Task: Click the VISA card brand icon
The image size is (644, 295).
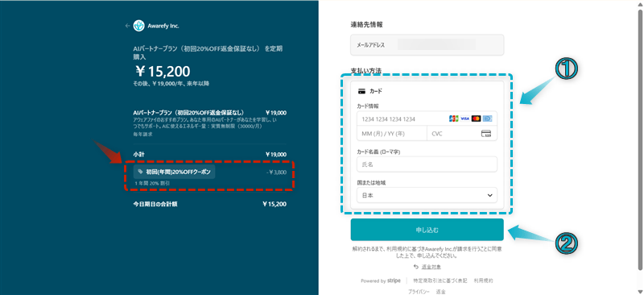Action: (465, 118)
